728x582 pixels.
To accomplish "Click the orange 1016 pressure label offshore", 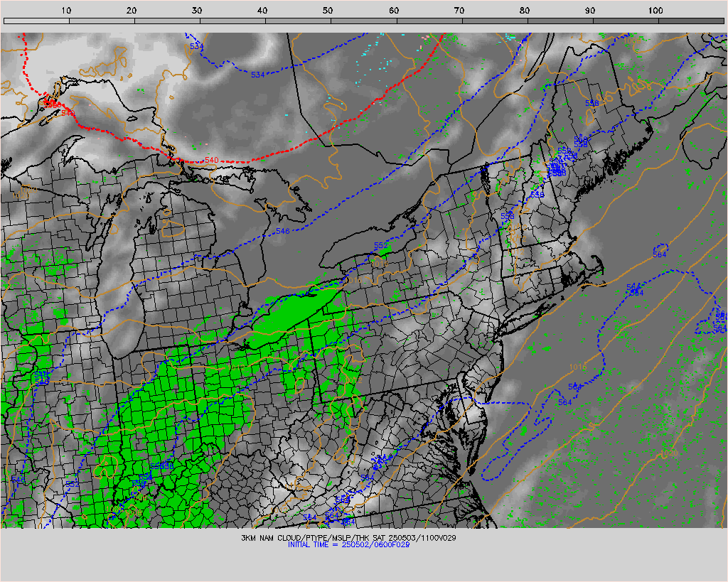I will (578, 367).
